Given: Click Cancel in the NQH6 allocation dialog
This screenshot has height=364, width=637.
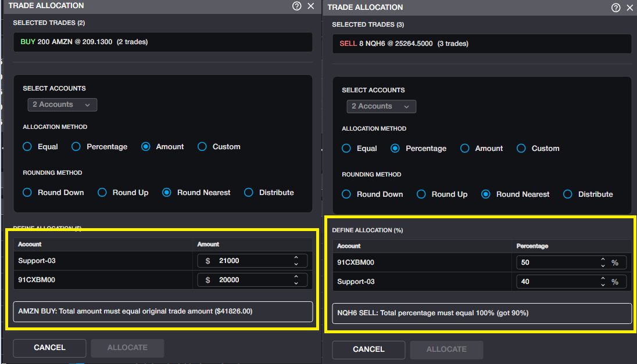Looking at the screenshot, I should point(368,349).
